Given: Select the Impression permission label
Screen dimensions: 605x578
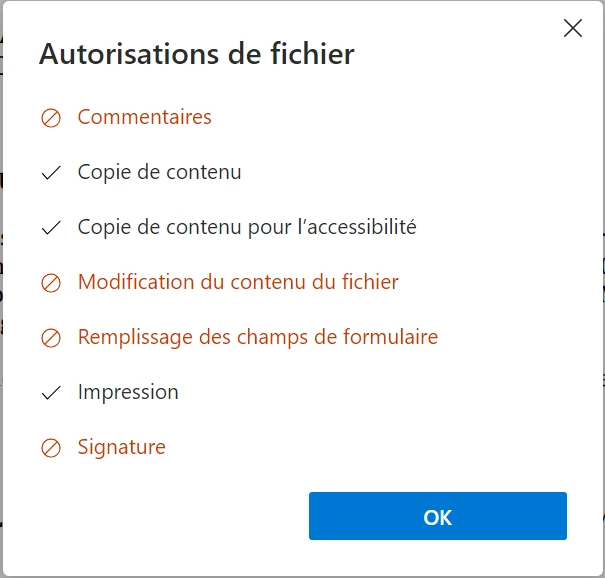Looking at the screenshot, I should 128,393.
